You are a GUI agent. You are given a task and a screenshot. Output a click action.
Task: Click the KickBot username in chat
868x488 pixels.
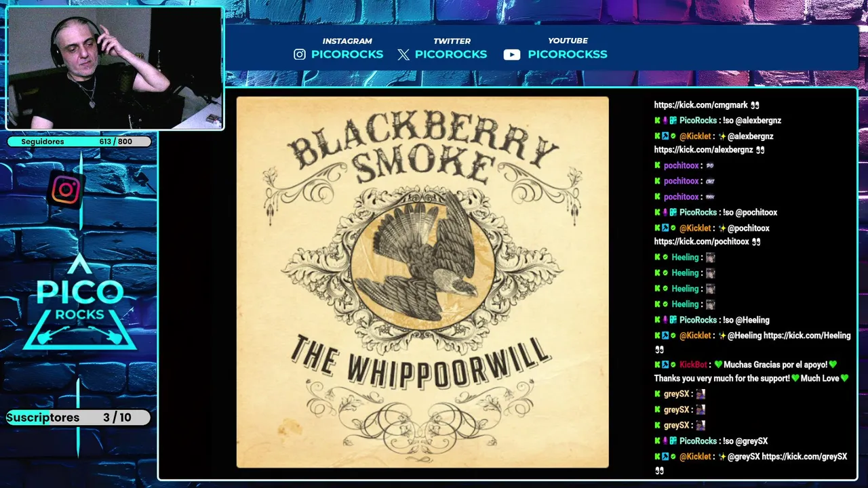pos(692,365)
